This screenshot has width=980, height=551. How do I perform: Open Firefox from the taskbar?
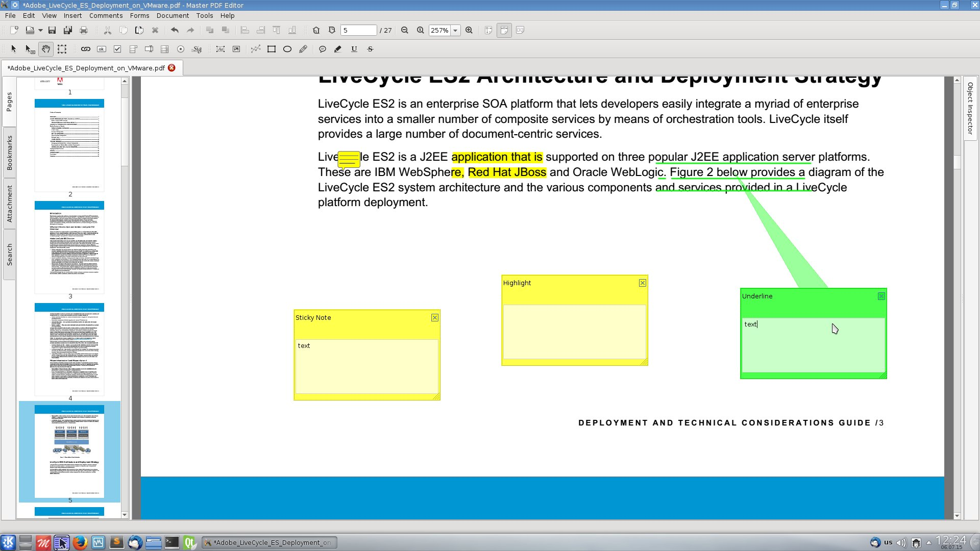coord(80,542)
